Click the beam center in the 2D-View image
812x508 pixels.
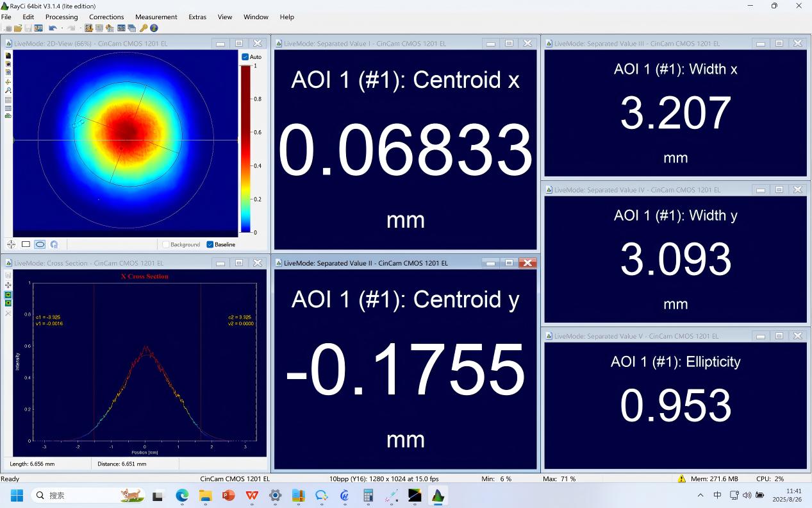coord(129,133)
